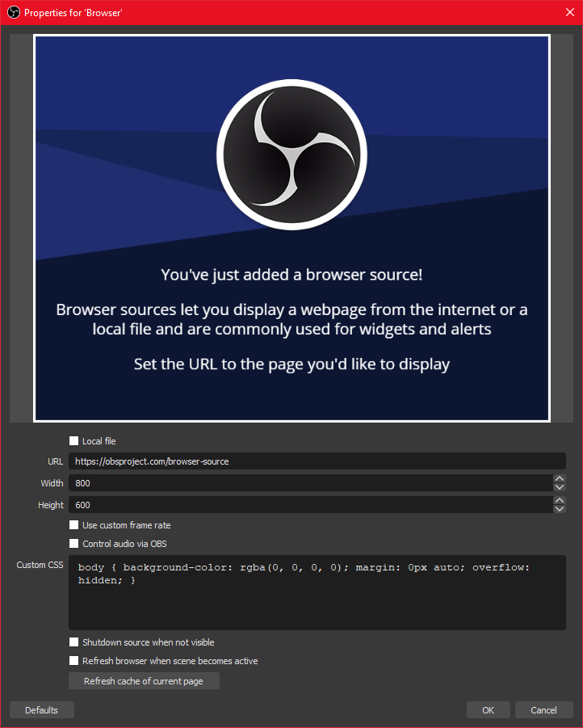Confirm with the OK button

coord(489,710)
